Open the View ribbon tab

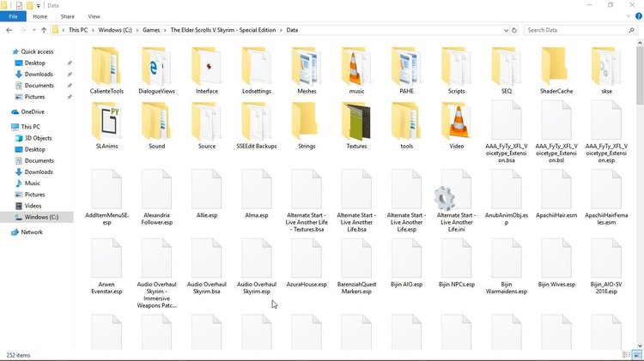tap(94, 16)
